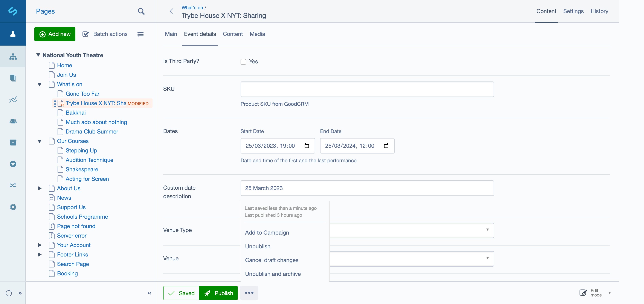Click the search magnifier icon in Pages

point(141,11)
